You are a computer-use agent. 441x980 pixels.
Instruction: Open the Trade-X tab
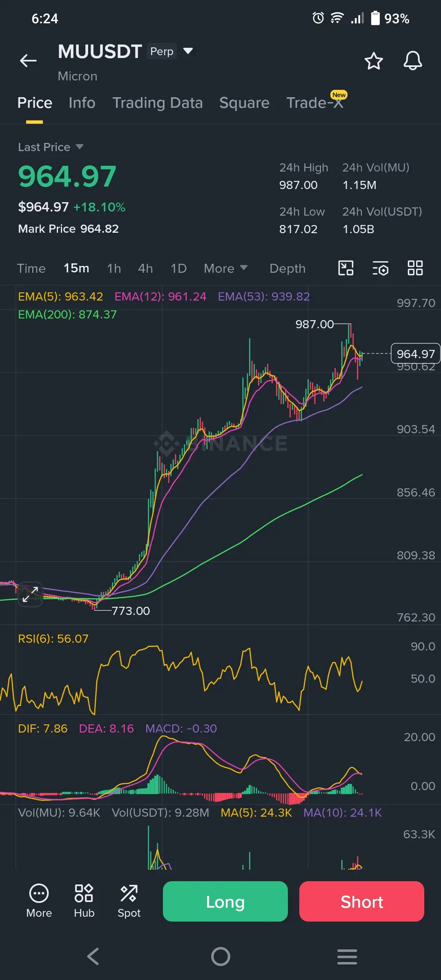coord(315,103)
